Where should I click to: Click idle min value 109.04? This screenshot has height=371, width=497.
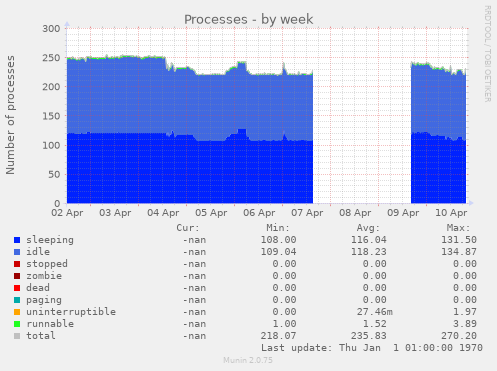(x=278, y=252)
